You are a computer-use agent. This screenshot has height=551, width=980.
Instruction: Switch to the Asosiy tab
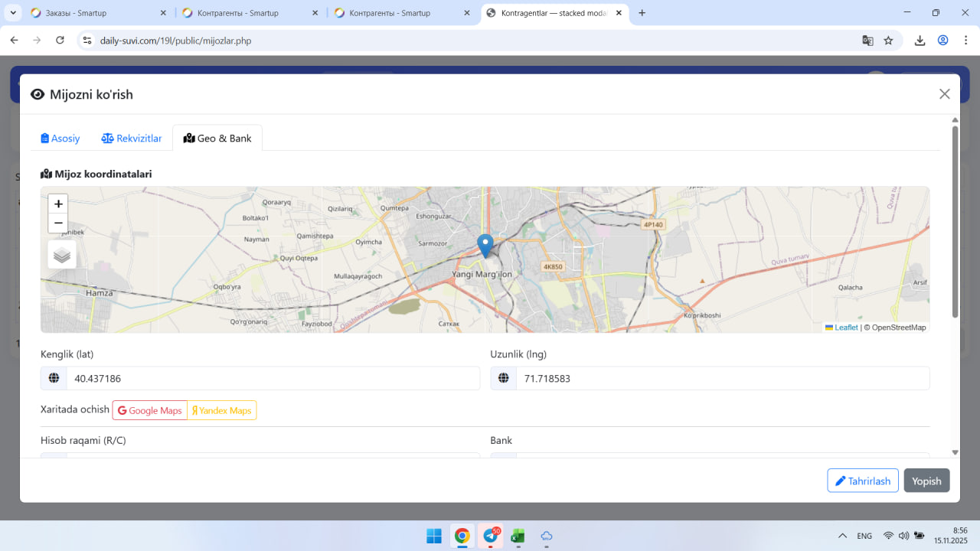pyautogui.click(x=60, y=139)
